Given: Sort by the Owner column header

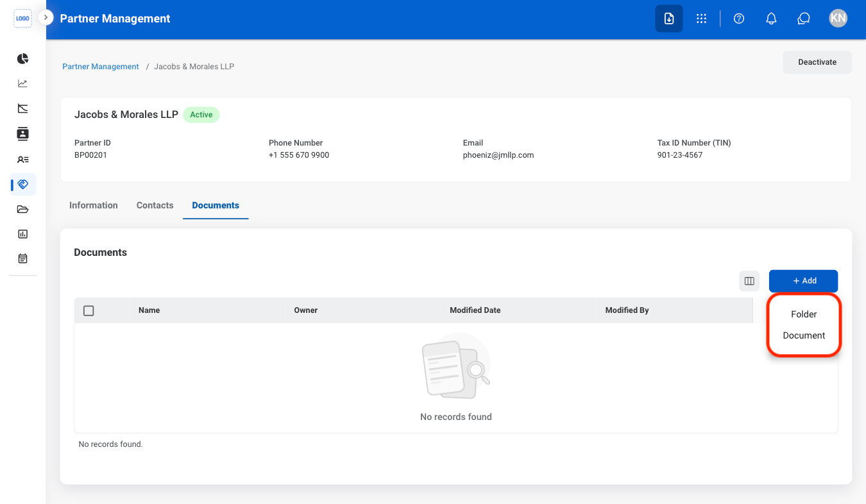Looking at the screenshot, I should point(306,310).
